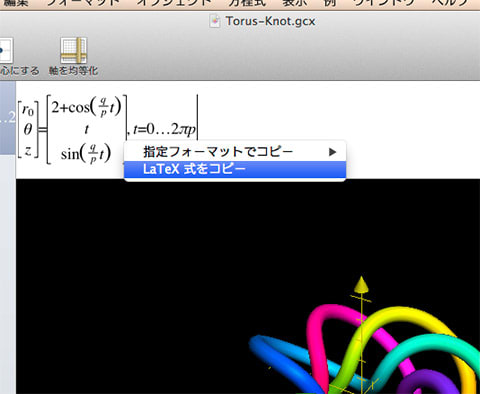Click the r0 θ z vector in the equation
The image size is (480, 394).
28,129
